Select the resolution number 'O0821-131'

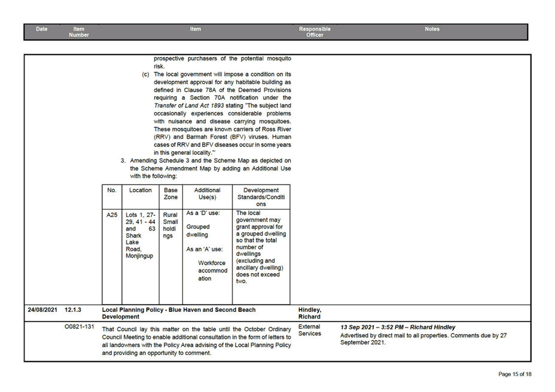click(79, 327)
